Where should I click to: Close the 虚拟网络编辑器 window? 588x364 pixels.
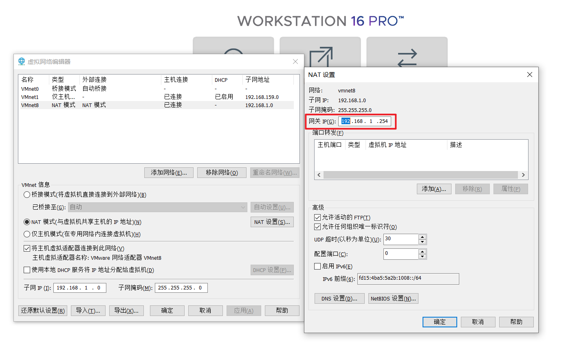[295, 61]
